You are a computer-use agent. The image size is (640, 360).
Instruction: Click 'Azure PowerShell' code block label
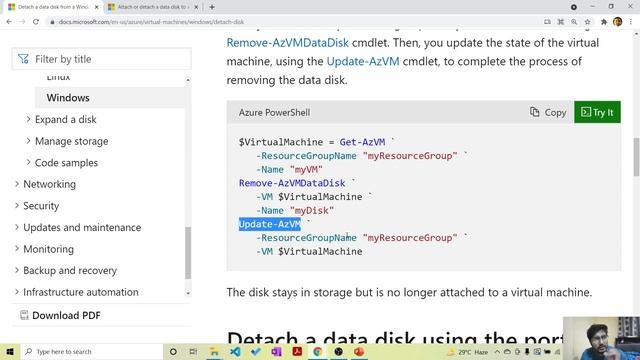274,113
